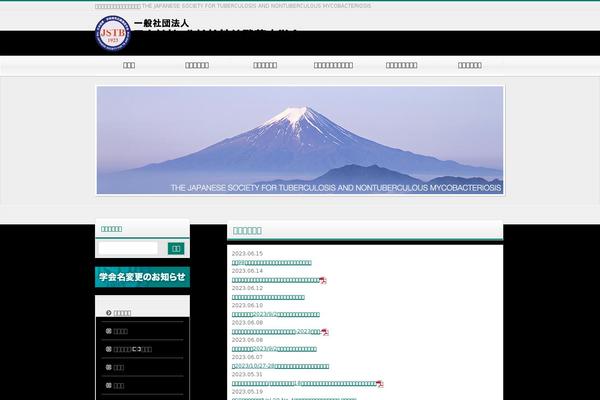Open the widest fourth top navigation item

(x=333, y=65)
